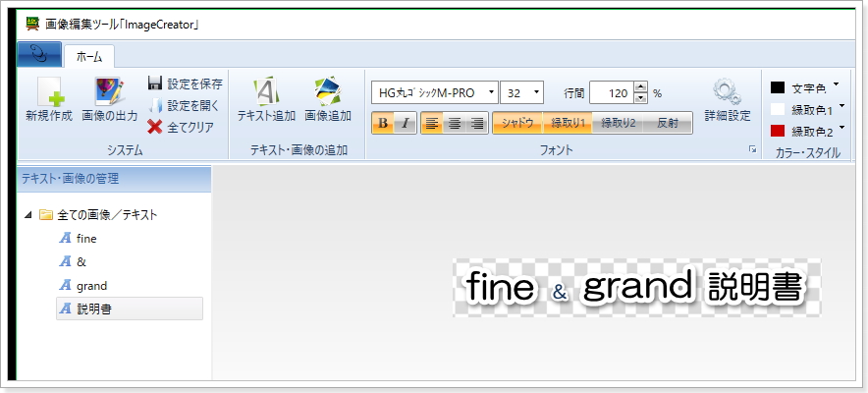Select the 説明書 text item in tree
This screenshot has height=393, width=868.
130,309
